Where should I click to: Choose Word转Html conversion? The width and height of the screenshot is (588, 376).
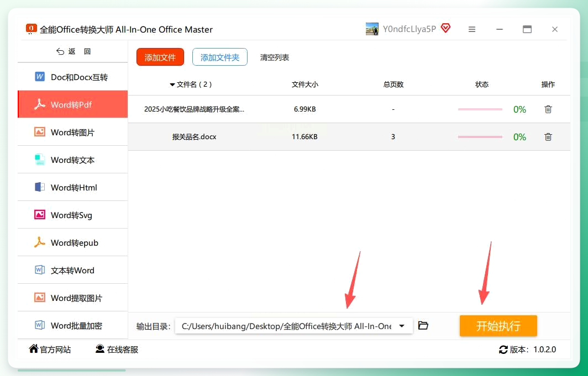click(x=73, y=187)
